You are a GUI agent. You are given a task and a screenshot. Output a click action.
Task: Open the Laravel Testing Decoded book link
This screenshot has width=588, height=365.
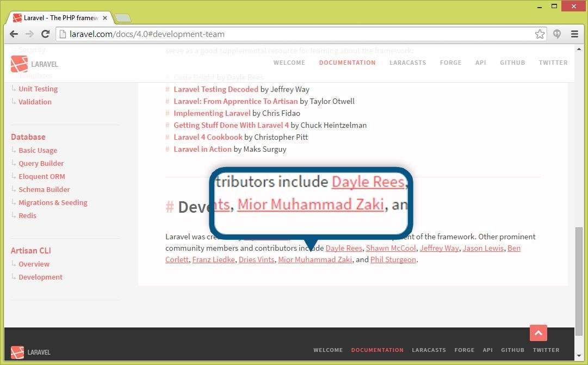tap(216, 89)
